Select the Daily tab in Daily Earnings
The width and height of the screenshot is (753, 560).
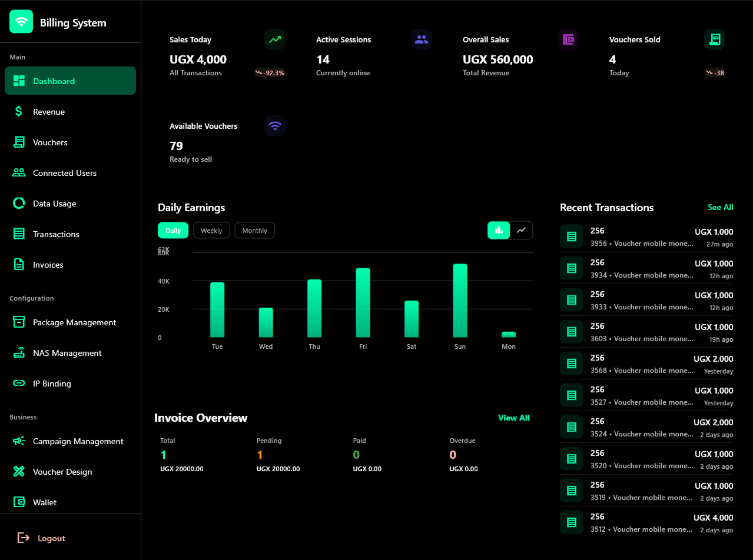(173, 230)
